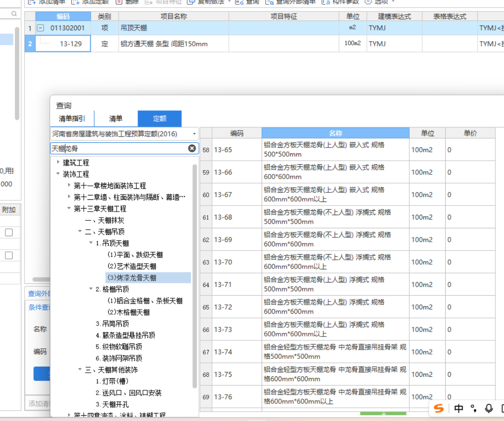Collapse the 1.吊顶天棚 node arrow
The width and height of the screenshot is (504, 421).
[91, 243]
